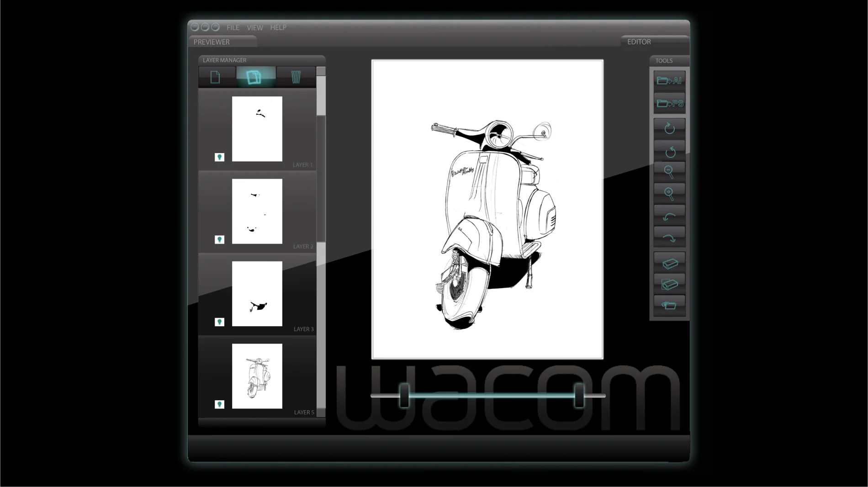Viewport: 868px width, 487px height.
Task: Toggle visibility bulb for Layer 3
Action: click(219, 322)
